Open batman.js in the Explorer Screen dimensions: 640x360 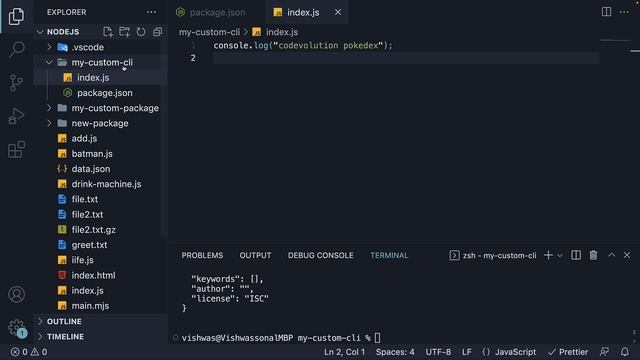(100, 153)
